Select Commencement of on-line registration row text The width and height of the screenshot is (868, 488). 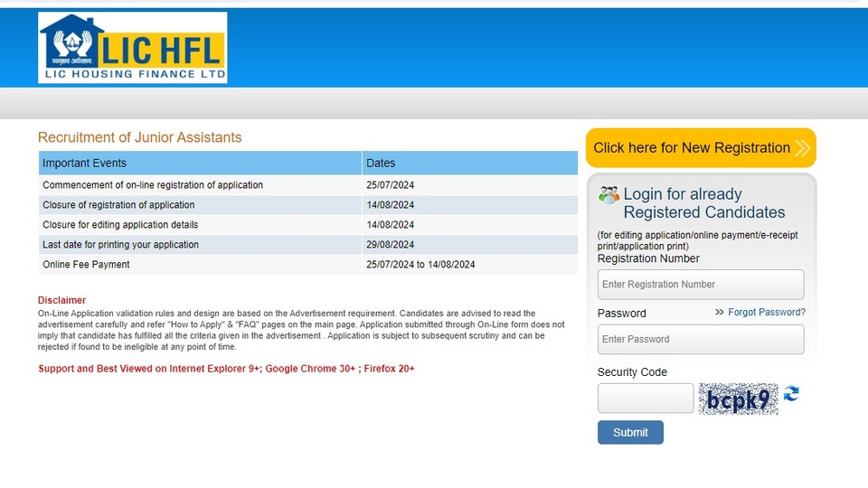point(153,184)
